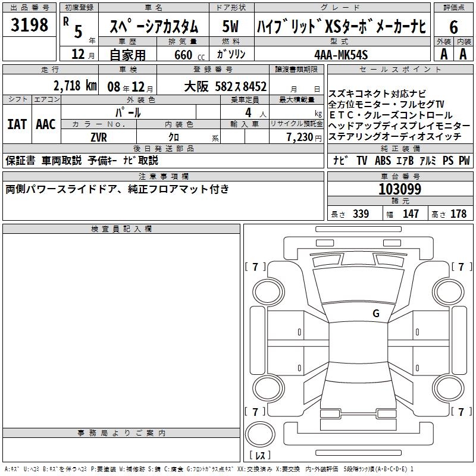Click the [レス] label under the diagram
This screenshot has width=476, height=476.
260,455
